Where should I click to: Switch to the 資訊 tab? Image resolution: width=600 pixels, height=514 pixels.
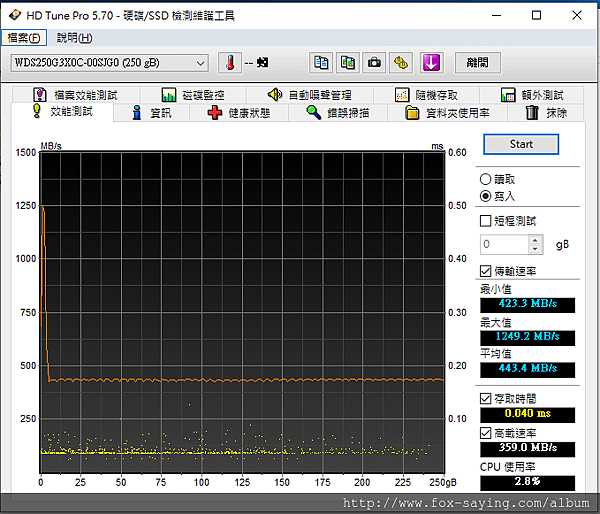(x=152, y=113)
